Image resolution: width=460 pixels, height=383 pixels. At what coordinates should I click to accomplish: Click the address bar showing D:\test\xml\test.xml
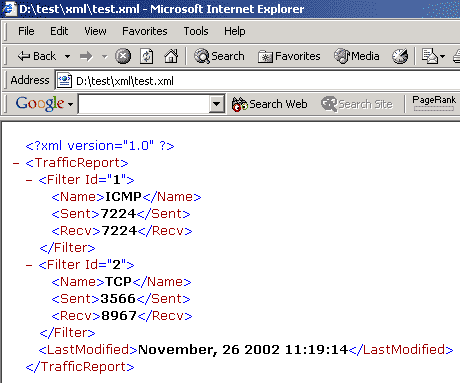coord(257,81)
